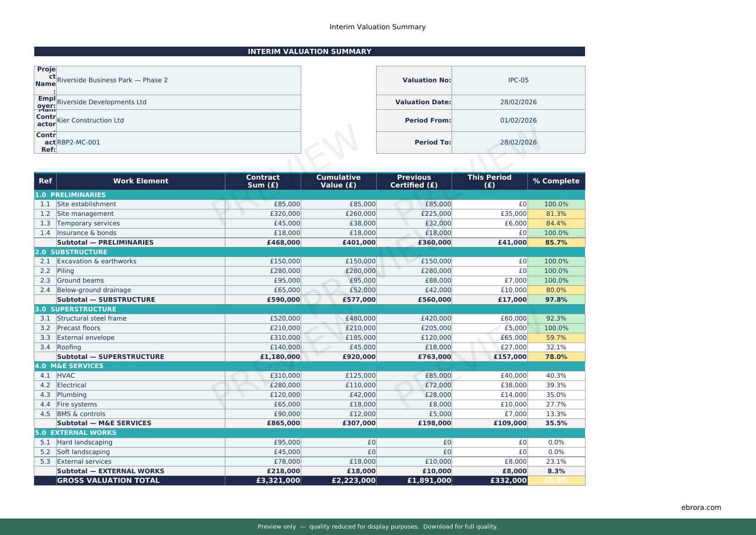Screen dimensions: 756x535
Task: Click the 'Download for full quality' text
Action: tap(460, 526)
